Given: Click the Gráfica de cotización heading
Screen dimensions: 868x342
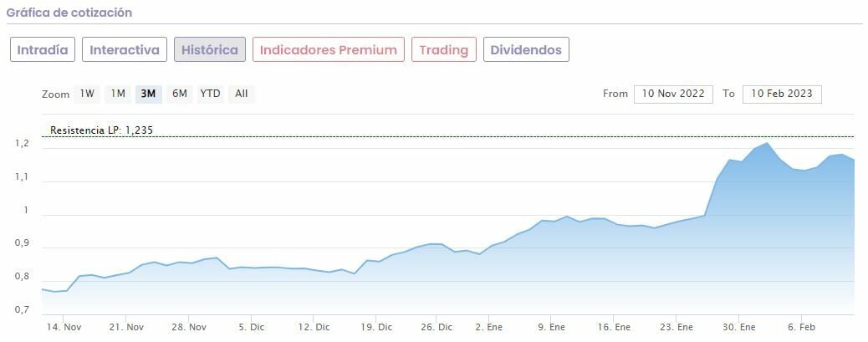Looking at the screenshot, I should click(x=69, y=13).
